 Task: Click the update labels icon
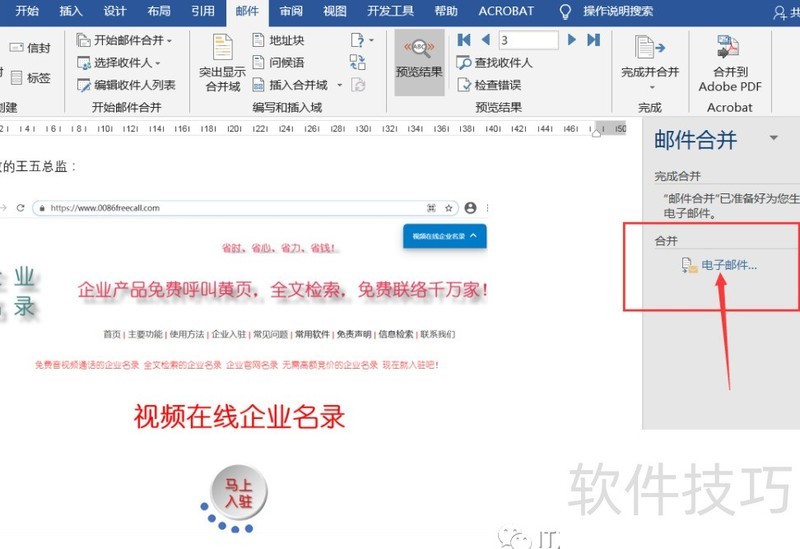[x=358, y=85]
